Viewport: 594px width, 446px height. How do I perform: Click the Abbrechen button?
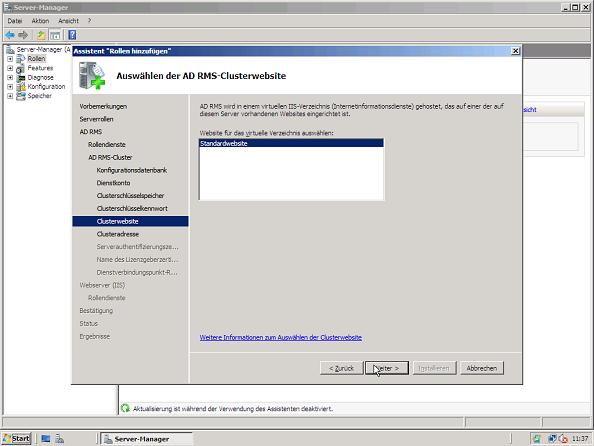click(x=481, y=368)
